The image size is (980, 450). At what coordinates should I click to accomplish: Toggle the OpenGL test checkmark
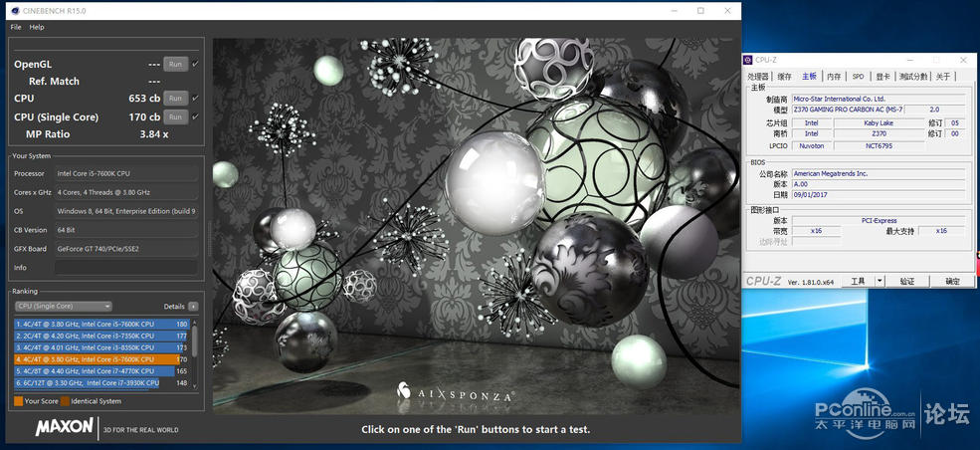(x=195, y=65)
